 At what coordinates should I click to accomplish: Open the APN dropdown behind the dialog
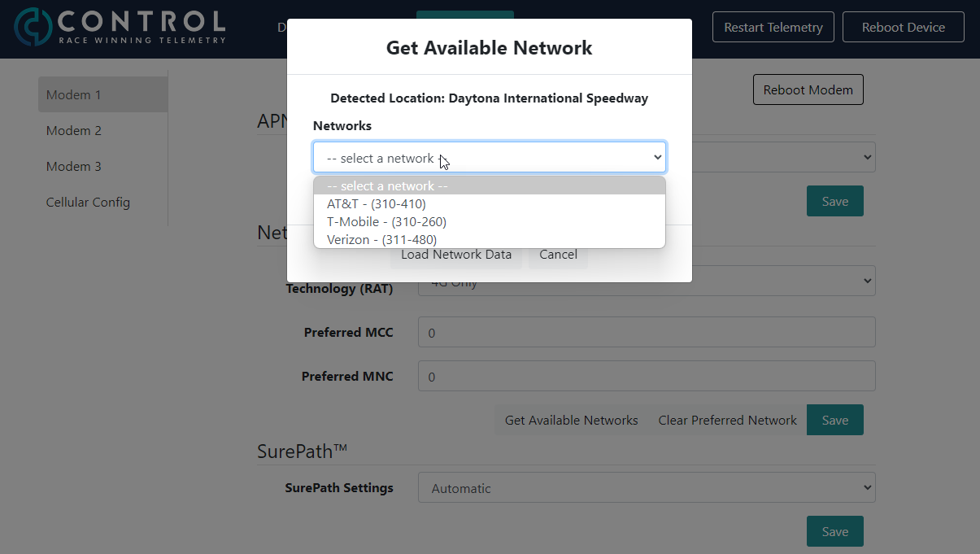pyautogui.click(x=784, y=157)
